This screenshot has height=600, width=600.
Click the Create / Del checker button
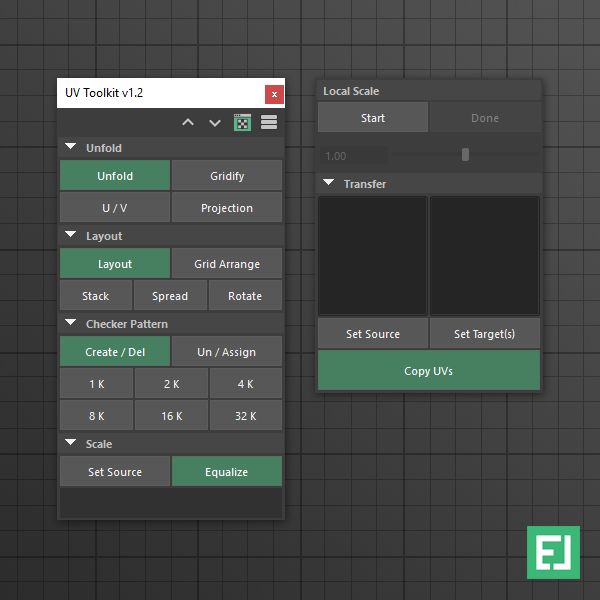pos(115,351)
